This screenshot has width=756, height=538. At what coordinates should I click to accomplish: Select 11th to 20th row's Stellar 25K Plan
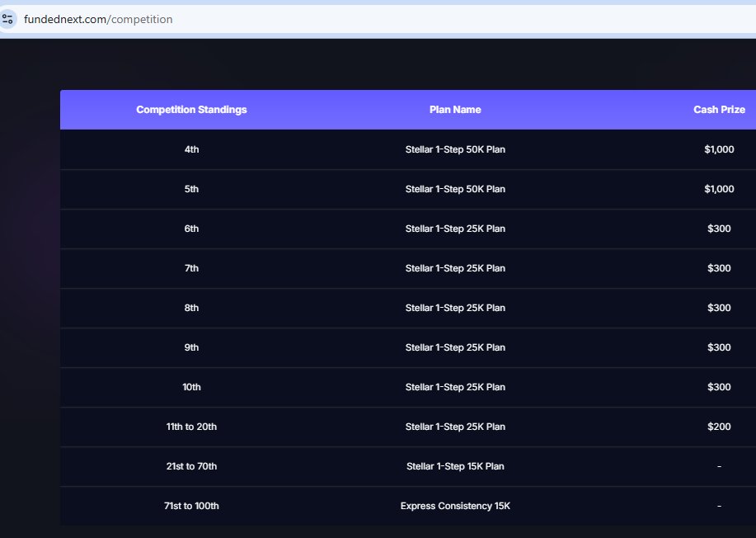pyautogui.click(x=455, y=426)
